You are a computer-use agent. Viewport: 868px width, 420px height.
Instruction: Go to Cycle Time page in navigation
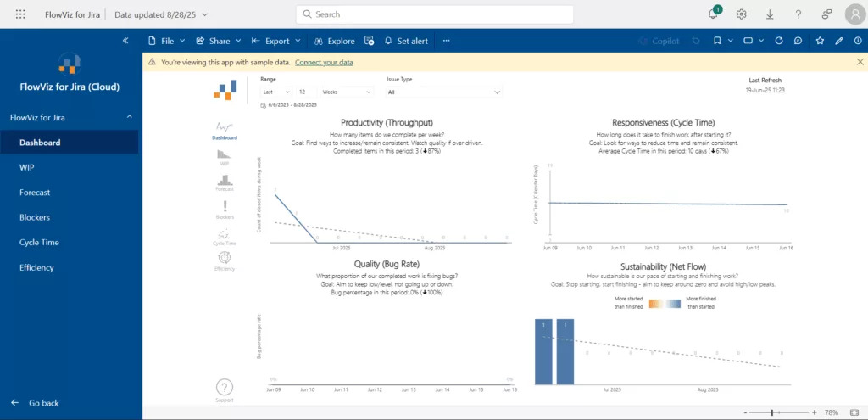click(x=70, y=242)
